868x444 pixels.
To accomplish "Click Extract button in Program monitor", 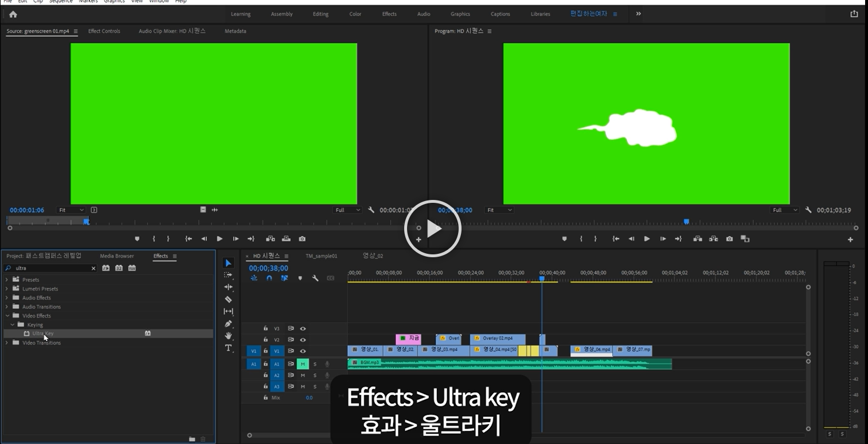I will click(x=713, y=239).
